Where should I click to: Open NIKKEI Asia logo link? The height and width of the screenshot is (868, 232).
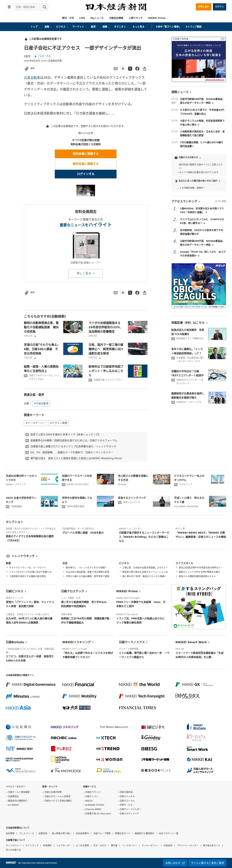point(18,708)
